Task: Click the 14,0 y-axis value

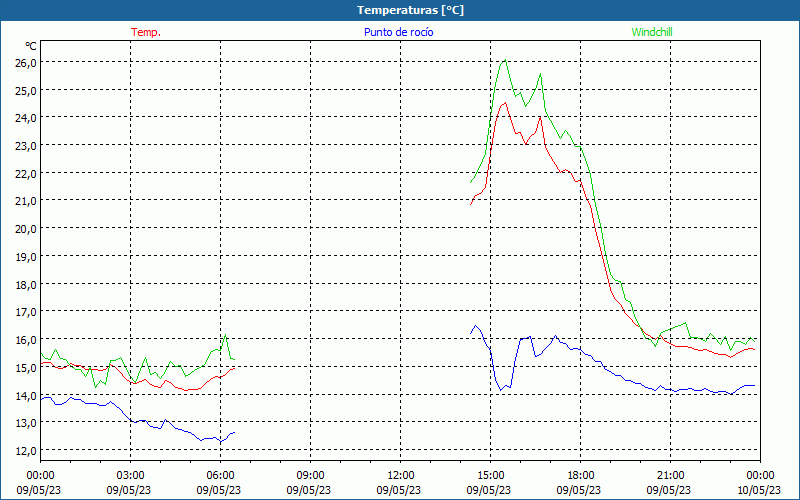Action: (x=26, y=395)
